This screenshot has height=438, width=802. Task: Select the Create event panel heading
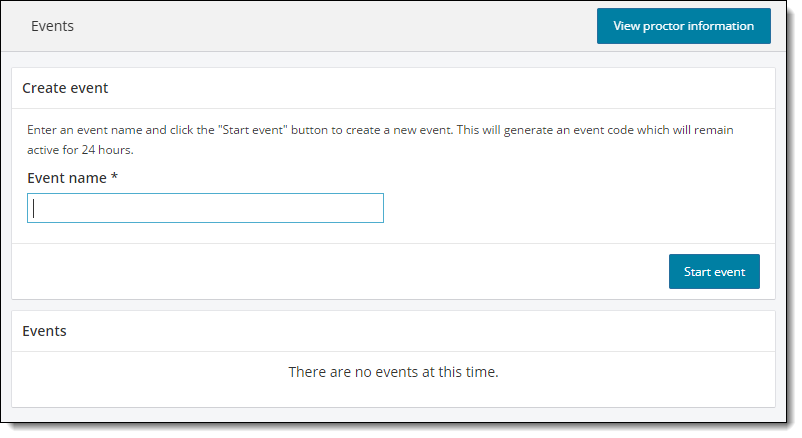click(x=65, y=88)
